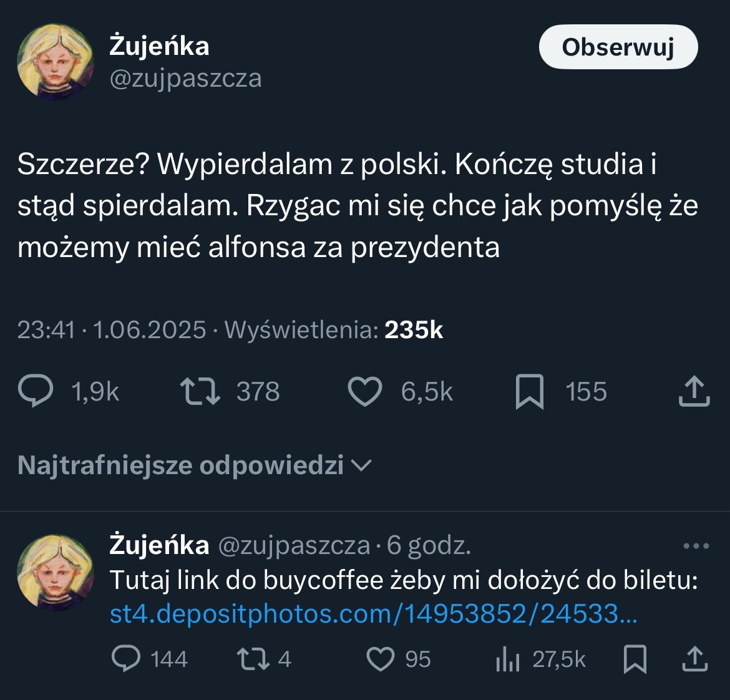The image size is (730, 700).
Task: Click the Żujeńka display name in the post header
Action: tap(159, 46)
